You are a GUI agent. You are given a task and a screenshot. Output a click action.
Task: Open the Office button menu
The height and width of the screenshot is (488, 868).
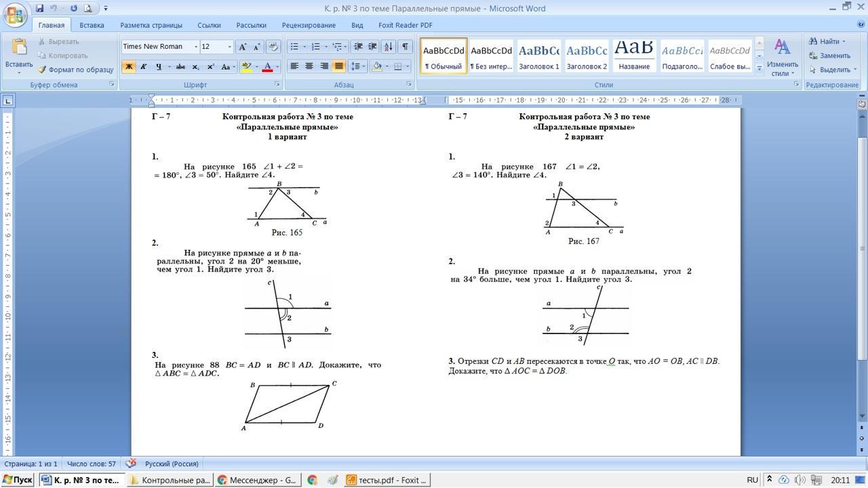pos(15,14)
